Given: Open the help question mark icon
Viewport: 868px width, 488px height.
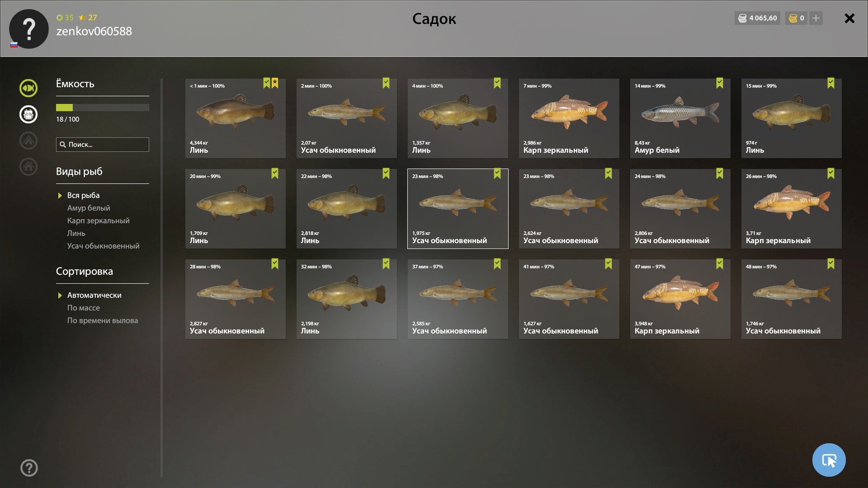Looking at the screenshot, I should (x=29, y=468).
